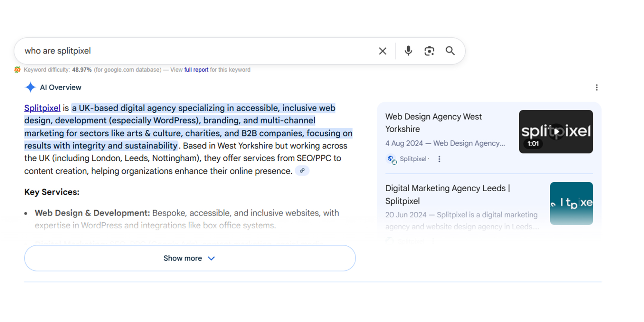Click the SEO extension icon beside Keyword difficulty
This screenshot has height=322, width=644.
pyautogui.click(x=17, y=70)
